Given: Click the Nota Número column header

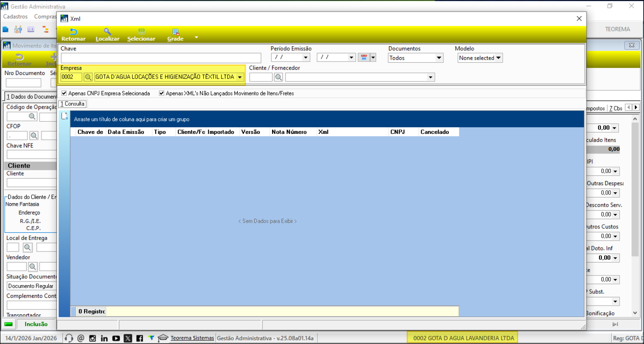Looking at the screenshot, I should [289, 132].
